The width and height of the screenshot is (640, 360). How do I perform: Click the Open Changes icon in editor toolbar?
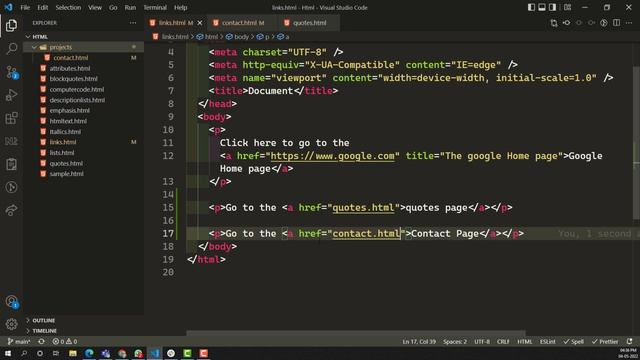[x=554, y=23]
